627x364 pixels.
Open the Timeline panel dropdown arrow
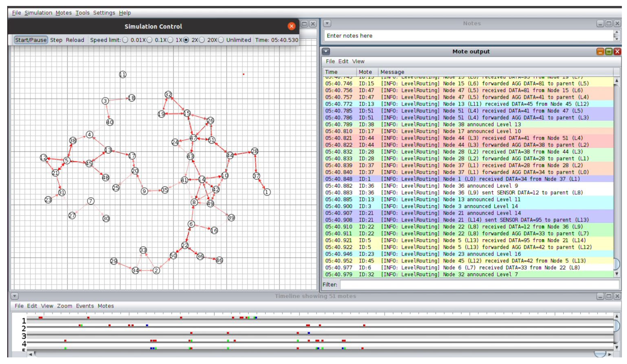[x=15, y=296]
